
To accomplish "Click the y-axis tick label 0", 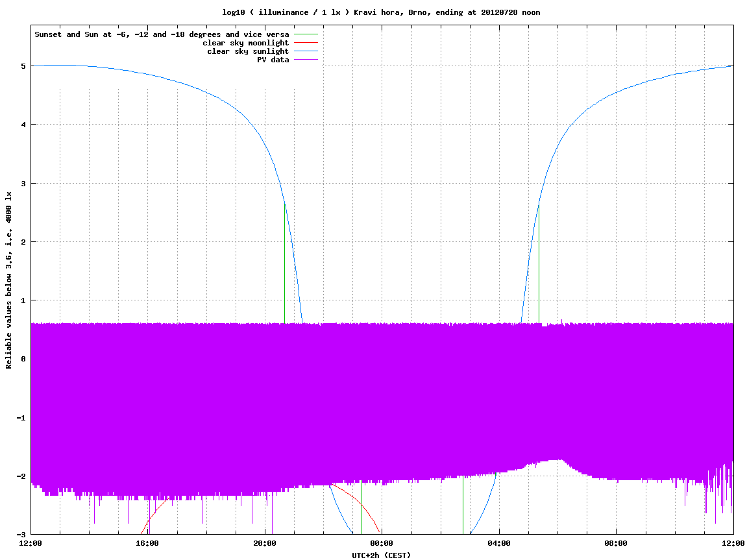I will pyautogui.click(x=23, y=359).
